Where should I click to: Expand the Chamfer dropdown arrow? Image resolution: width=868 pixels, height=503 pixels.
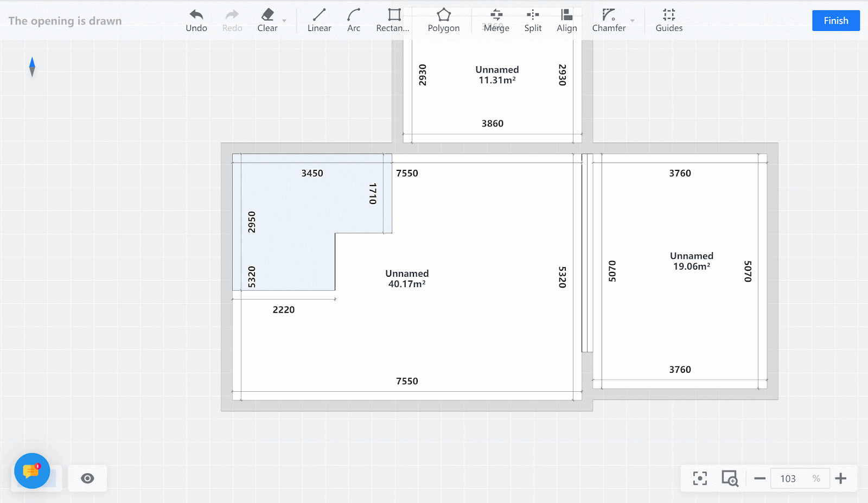(x=633, y=21)
